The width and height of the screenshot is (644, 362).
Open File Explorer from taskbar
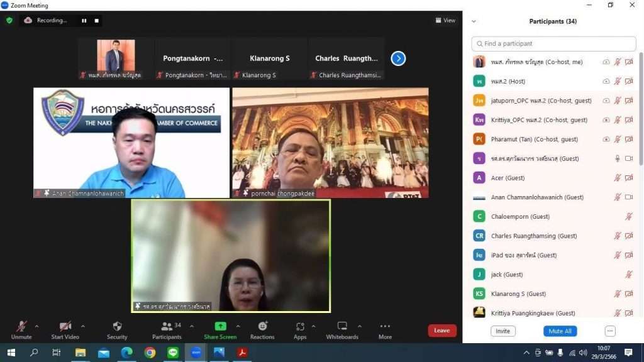click(x=80, y=353)
